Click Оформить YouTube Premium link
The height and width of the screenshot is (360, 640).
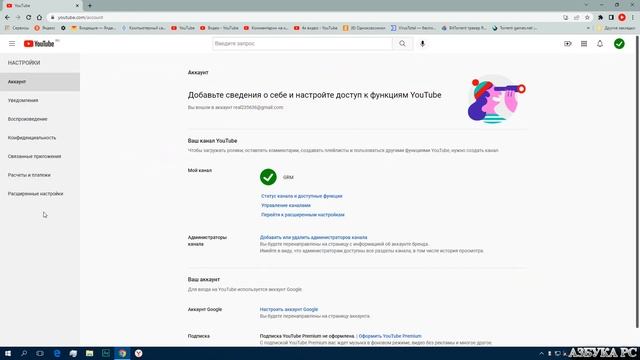(390, 336)
